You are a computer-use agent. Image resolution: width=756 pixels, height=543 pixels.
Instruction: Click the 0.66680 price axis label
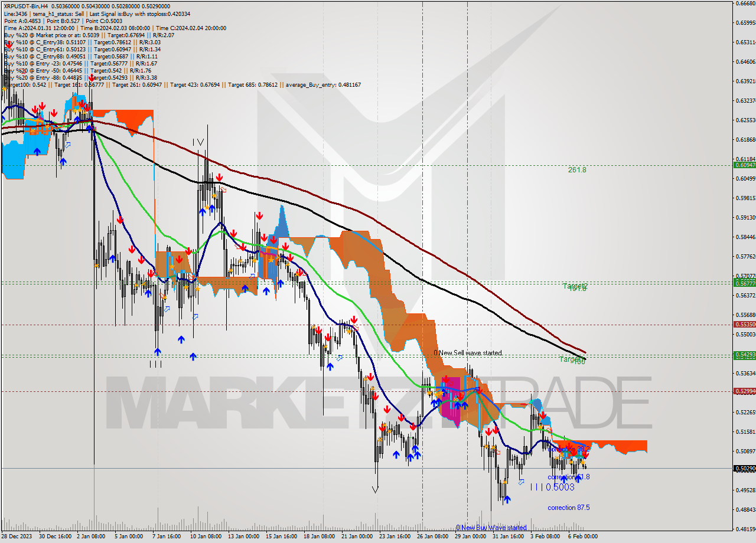[745, 3]
